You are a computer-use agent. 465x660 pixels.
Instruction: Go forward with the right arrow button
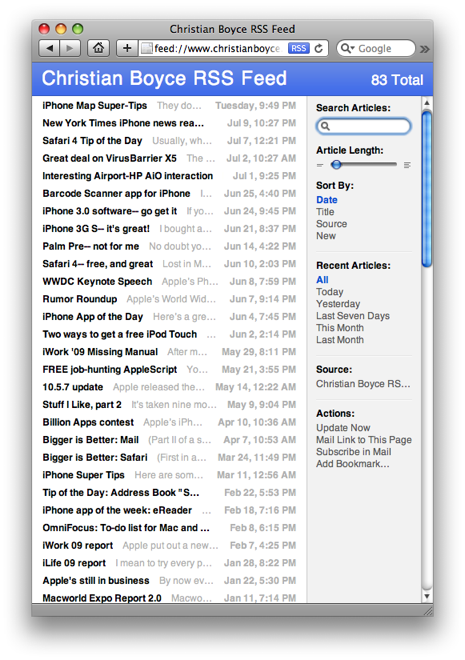70,48
